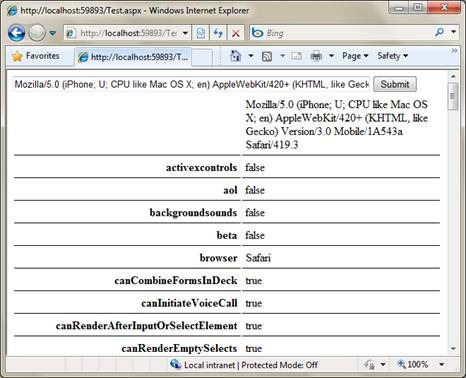Click the backgroundsounds row label

click(193, 213)
